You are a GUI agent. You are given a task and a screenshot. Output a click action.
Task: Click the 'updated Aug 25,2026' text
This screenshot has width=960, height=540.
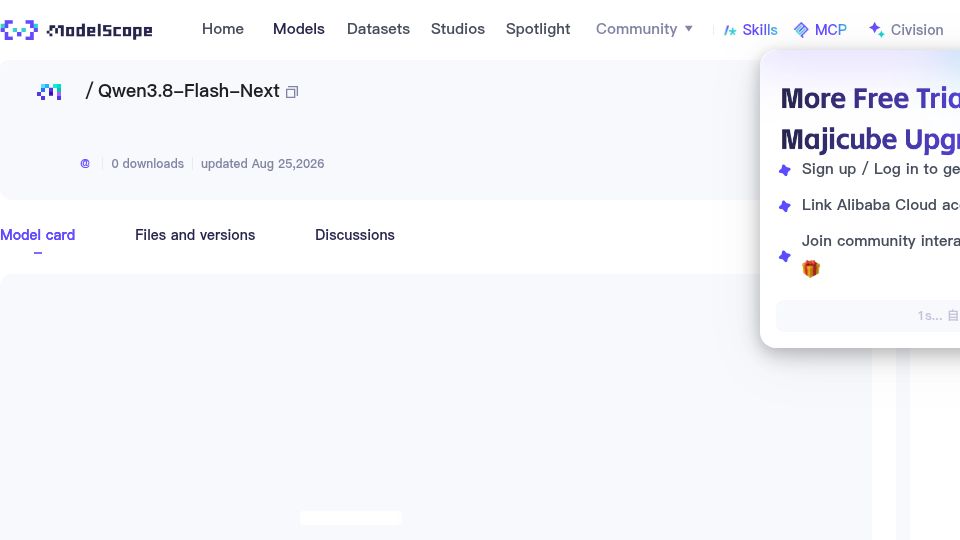tap(263, 163)
